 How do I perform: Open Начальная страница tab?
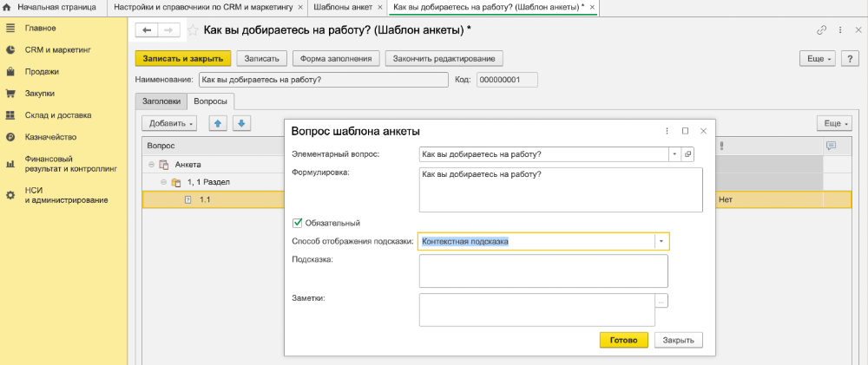(49, 8)
